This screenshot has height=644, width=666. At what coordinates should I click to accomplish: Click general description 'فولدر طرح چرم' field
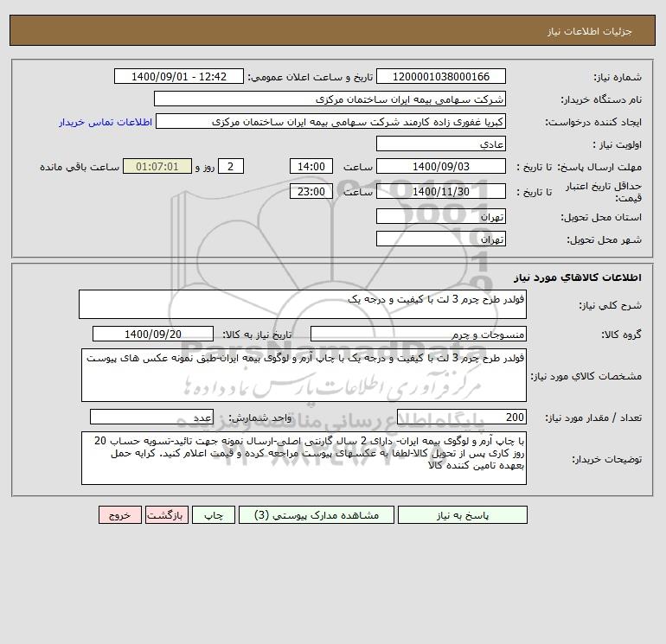(303, 304)
